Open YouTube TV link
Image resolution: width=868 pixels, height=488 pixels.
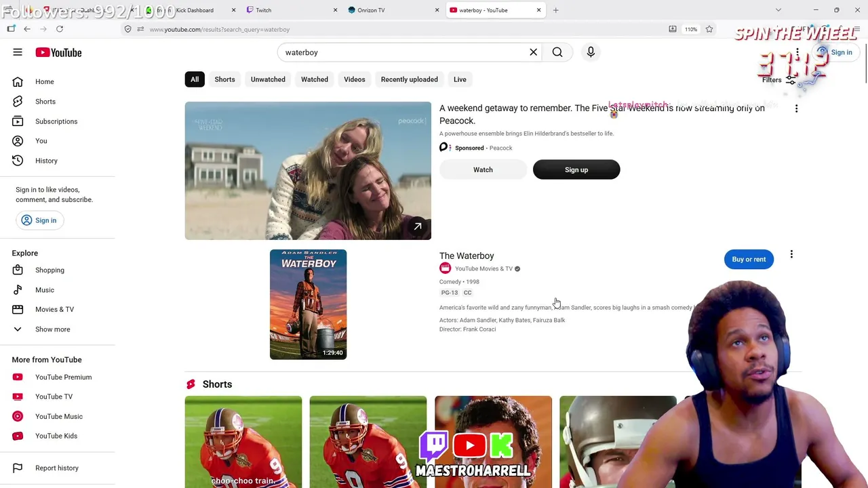[58, 396]
